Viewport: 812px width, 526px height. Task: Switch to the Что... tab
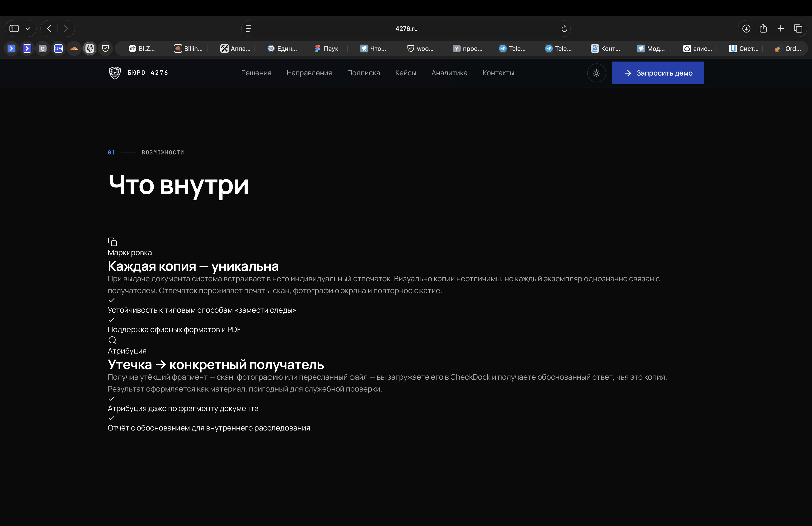coord(373,48)
